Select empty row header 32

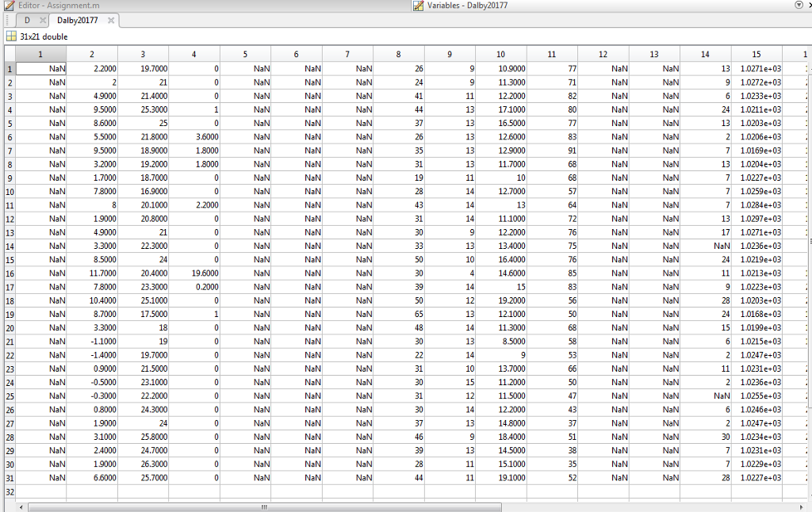tap(10, 492)
